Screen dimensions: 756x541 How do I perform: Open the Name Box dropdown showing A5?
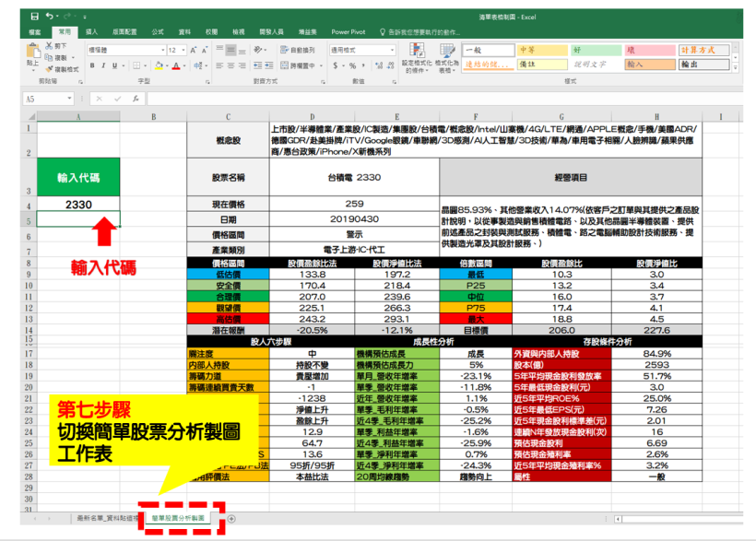pos(69,99)
